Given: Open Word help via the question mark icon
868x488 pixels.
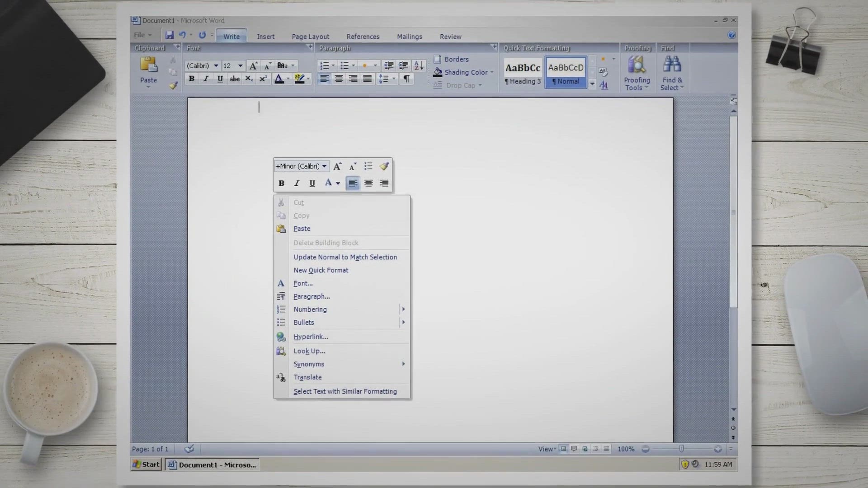Looking at the screenshot, I should pos(731,35).
